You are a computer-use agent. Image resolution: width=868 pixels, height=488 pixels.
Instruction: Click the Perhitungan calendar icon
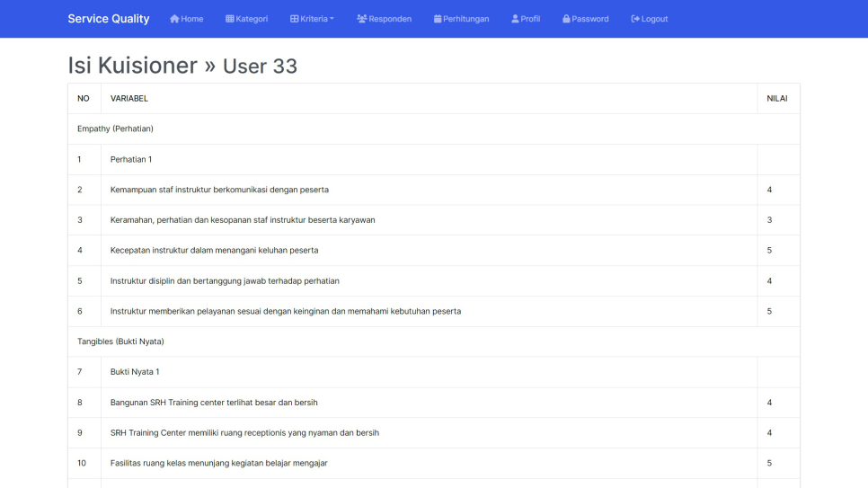pyautogui.click(x=438, y=19)
